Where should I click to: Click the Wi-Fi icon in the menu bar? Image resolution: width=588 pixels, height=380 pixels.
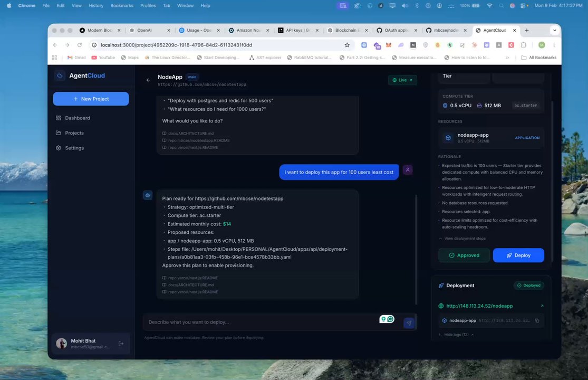pyautogui.click(x=489, y=6)
